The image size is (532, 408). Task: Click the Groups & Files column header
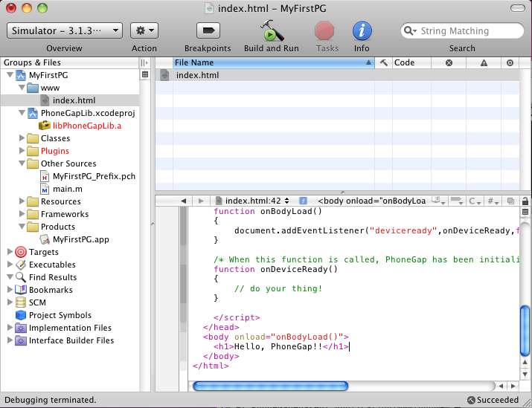click(70, 62)
